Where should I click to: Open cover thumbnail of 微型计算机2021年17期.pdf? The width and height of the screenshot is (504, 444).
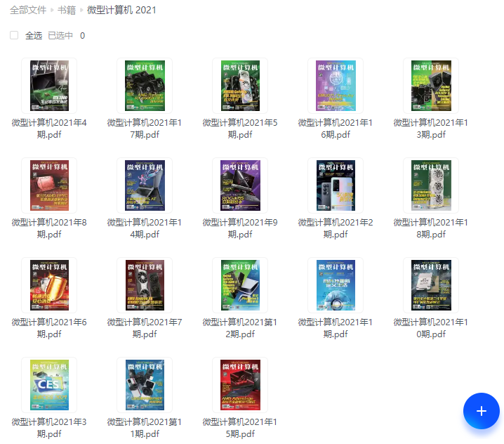145,86
